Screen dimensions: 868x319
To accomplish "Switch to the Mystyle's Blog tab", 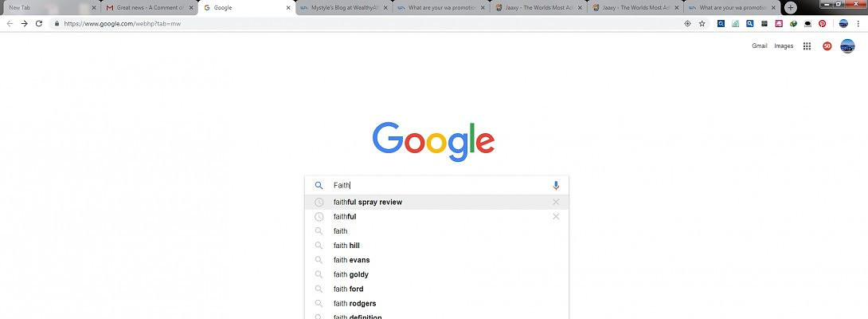I will pos(344,8).
